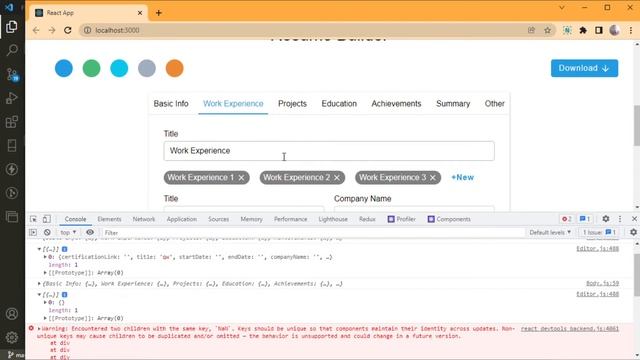Open the top context dropdown
This screenshot has width=640, height=360.
[68, 232]
